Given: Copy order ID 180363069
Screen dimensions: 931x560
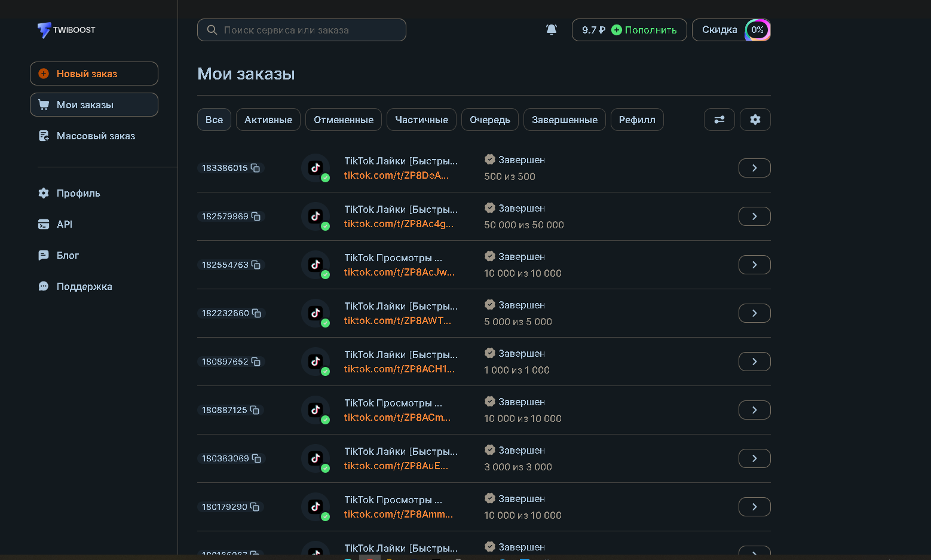Looking at the screenshot, I should pyautogui.click(x=256, y=458).
